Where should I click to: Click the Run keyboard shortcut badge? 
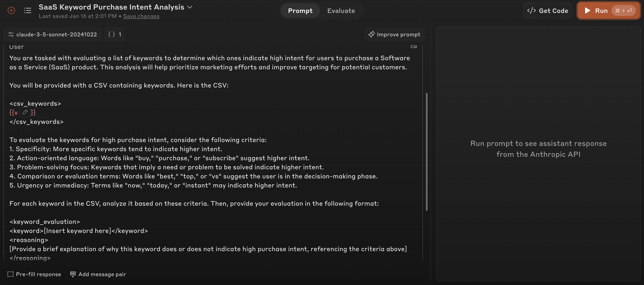pyautogui.click(x=624, y=10)
